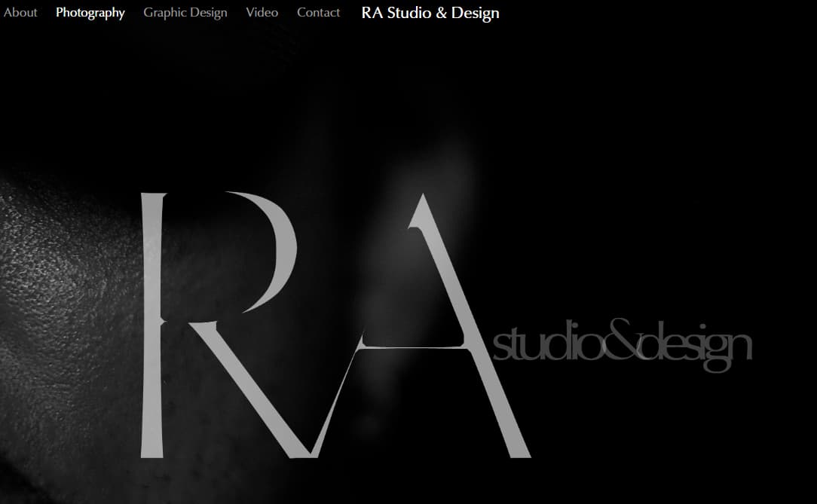Click the RA Studio & Design site title
Image resolution: width=817 pixels, height=504 pixels.
(x=430, y=13)
